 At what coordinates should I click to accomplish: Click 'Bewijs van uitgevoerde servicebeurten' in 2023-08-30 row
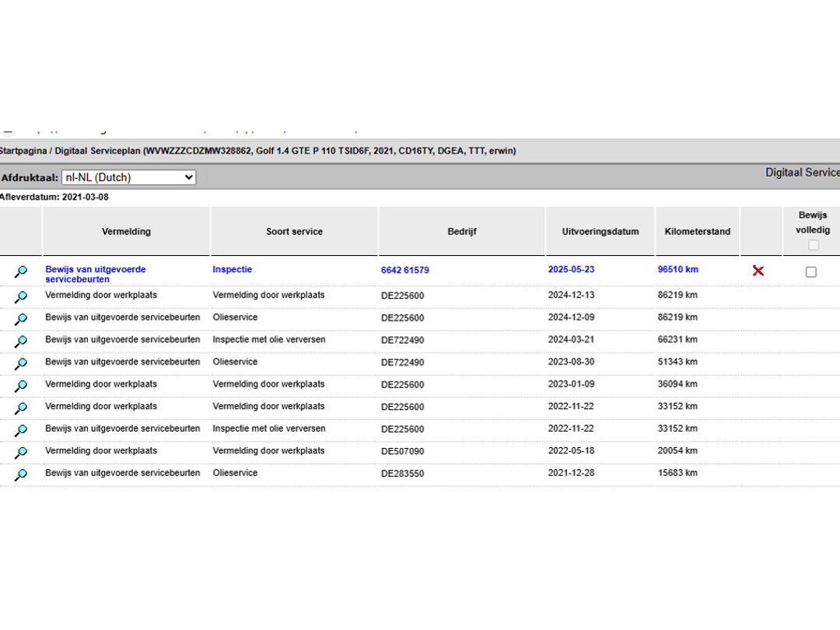coord(123,362)
